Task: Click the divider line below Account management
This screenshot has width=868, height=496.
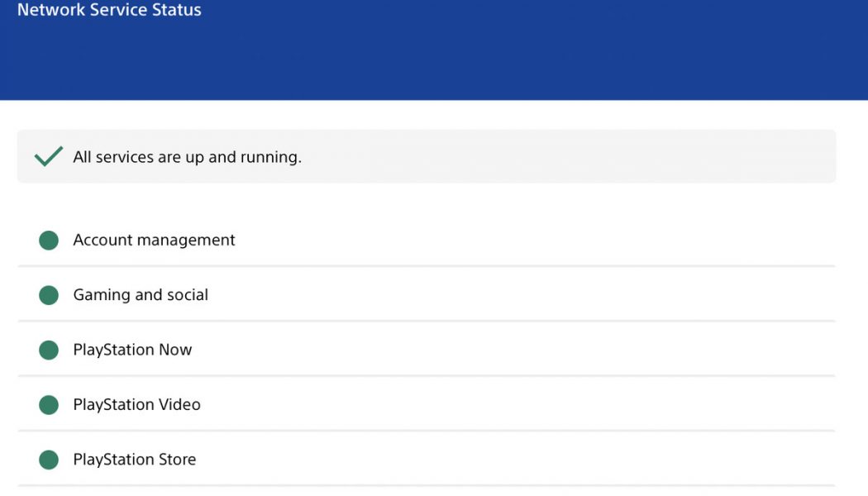Action: click(x=426, y=266)
